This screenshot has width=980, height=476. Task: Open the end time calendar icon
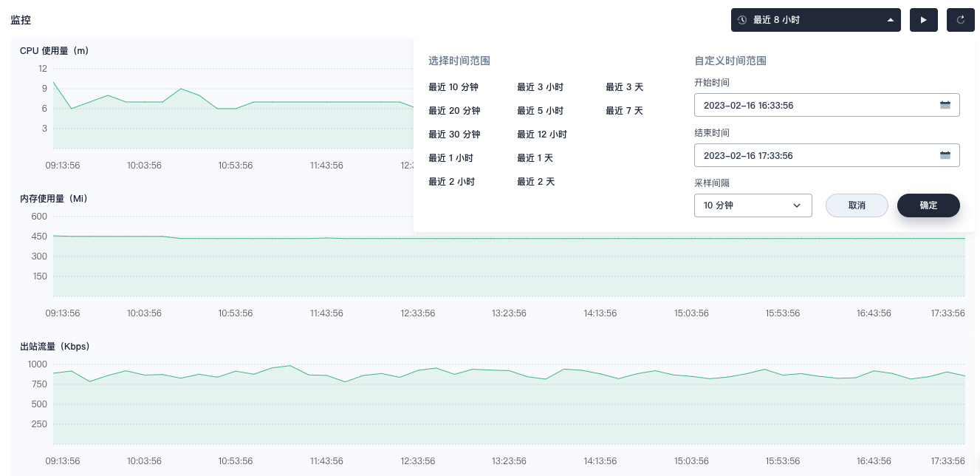(x=945, y=155)
